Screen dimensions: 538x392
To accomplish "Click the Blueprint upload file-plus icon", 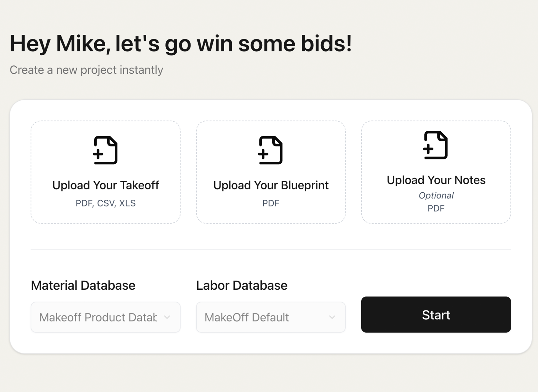I will point(270,150).
